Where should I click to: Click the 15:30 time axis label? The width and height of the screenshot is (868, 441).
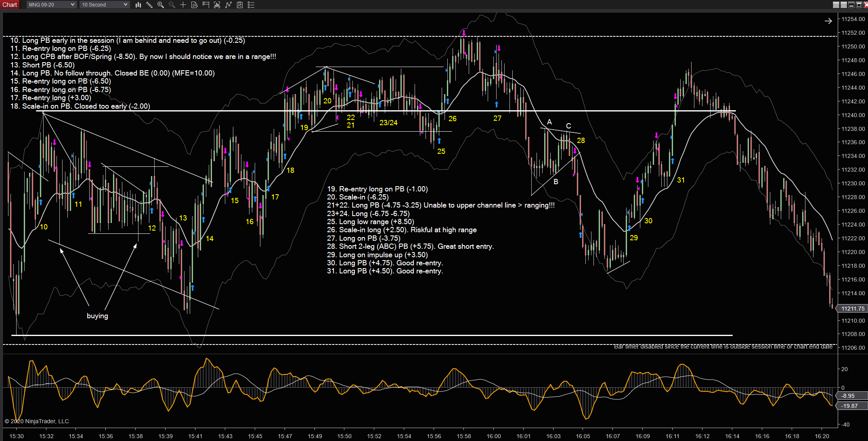(x=17, y=436)
